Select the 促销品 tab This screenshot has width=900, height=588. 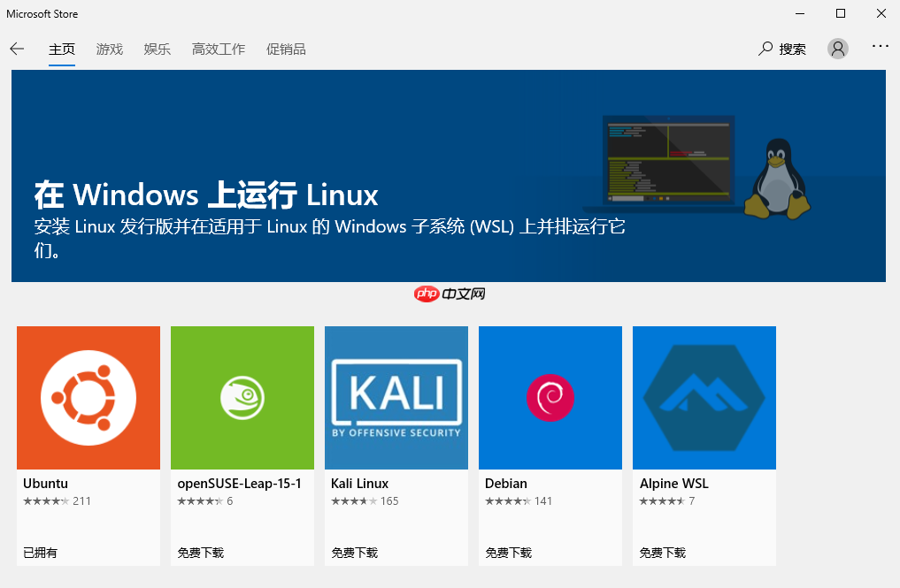pos(286,50)
